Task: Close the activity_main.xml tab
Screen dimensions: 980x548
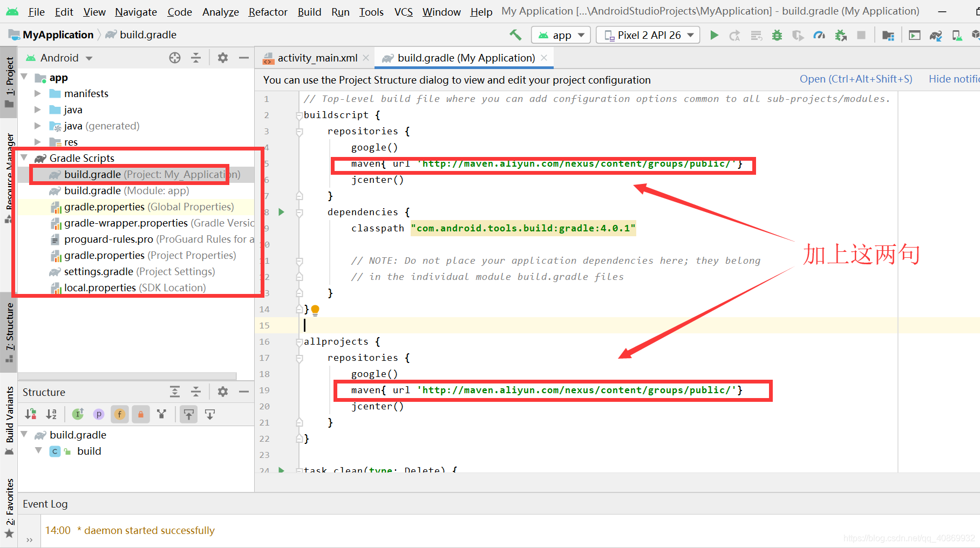Action: coord(366,58)
